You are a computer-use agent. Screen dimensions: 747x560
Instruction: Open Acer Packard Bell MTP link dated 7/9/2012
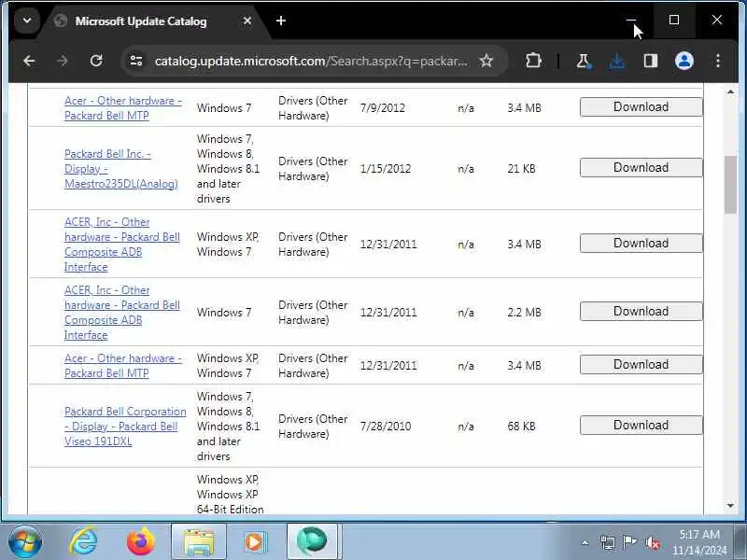pos(123,108)
